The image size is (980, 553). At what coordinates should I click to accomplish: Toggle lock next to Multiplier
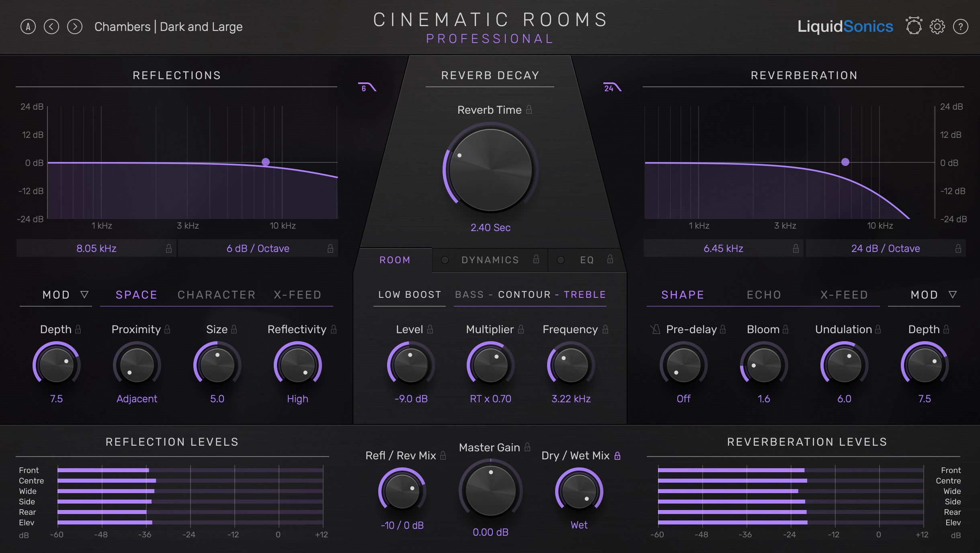tap(521, 329)
